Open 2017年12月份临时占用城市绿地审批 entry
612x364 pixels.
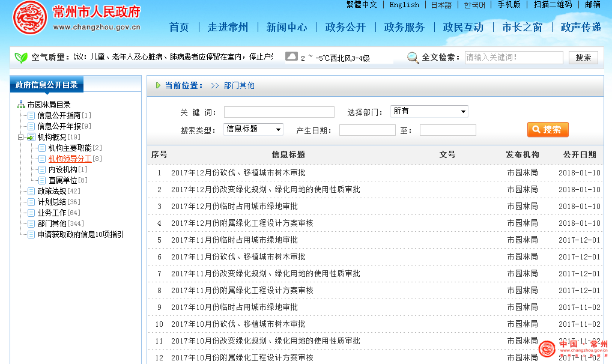[x=234, y=206]
